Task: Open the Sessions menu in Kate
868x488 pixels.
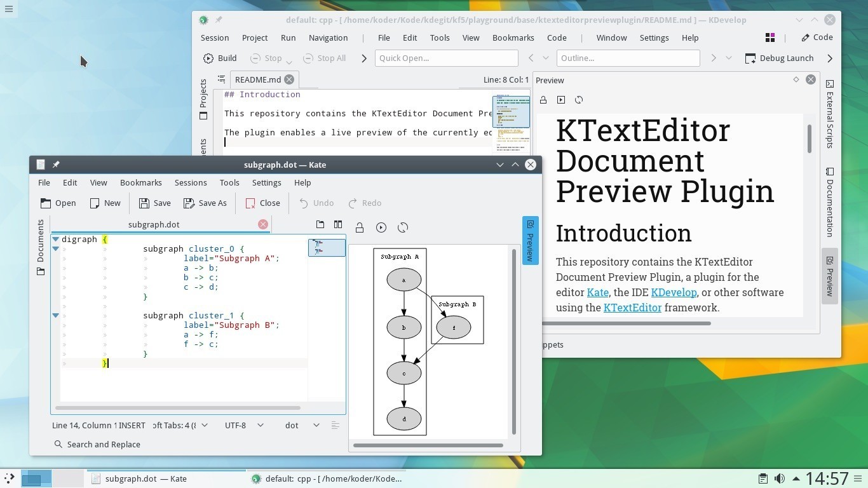Action: coord(191,182)
